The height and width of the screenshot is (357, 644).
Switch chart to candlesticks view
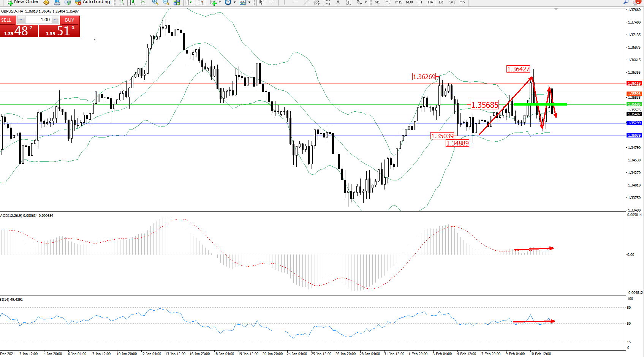(132, 2)
